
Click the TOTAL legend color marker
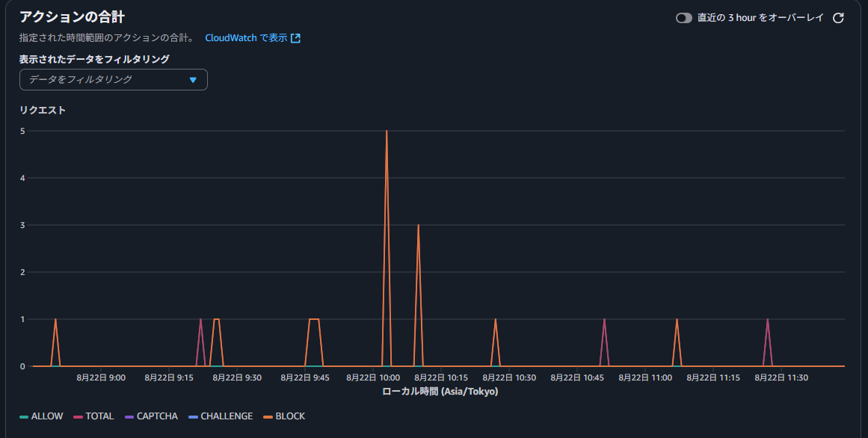[78, 416]
